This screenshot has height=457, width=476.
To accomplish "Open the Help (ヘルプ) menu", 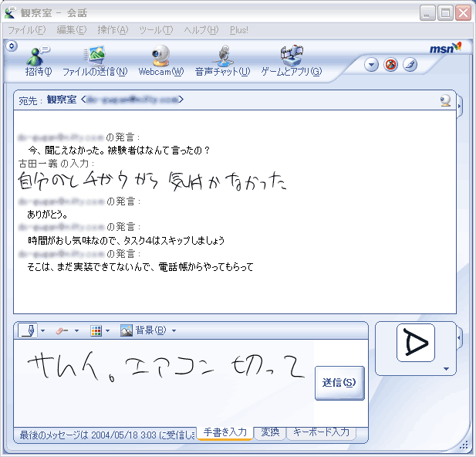I will 201,30.
